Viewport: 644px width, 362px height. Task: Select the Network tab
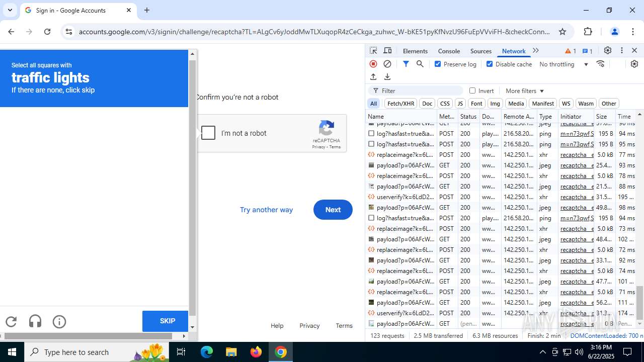(x=513, y=51)
